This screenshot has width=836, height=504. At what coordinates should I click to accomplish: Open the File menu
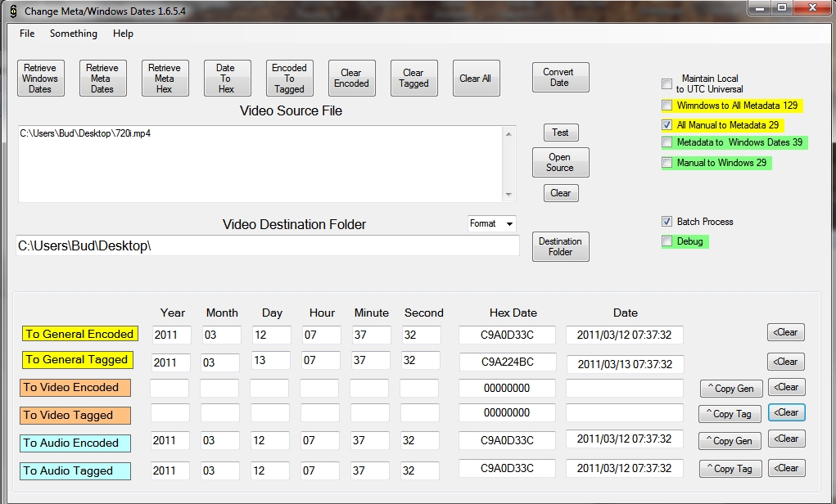[27, 34]
